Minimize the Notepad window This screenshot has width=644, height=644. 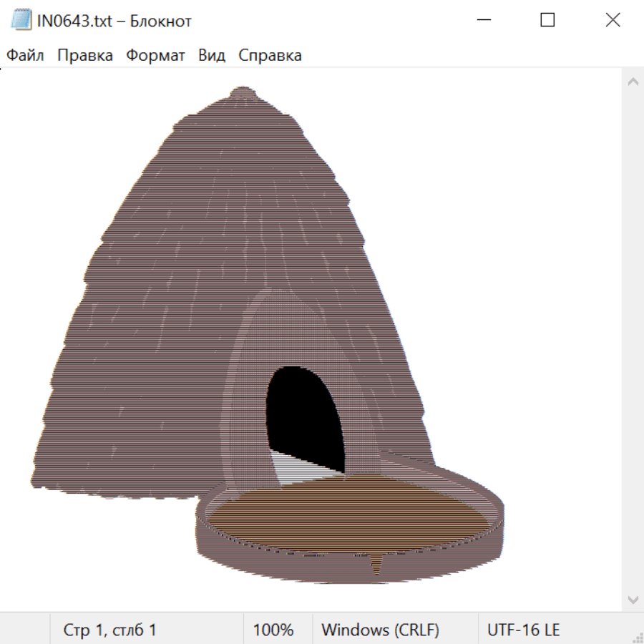[x=482, y=20]
